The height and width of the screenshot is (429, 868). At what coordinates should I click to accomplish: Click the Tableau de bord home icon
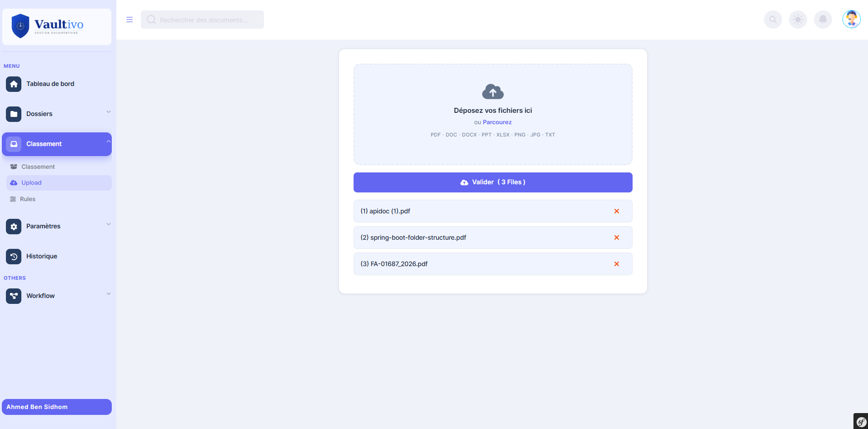pos(14,84)
